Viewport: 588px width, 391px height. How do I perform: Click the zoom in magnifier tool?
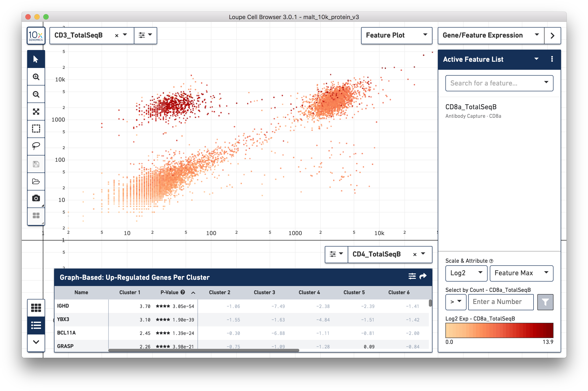(x=36, y=77)
